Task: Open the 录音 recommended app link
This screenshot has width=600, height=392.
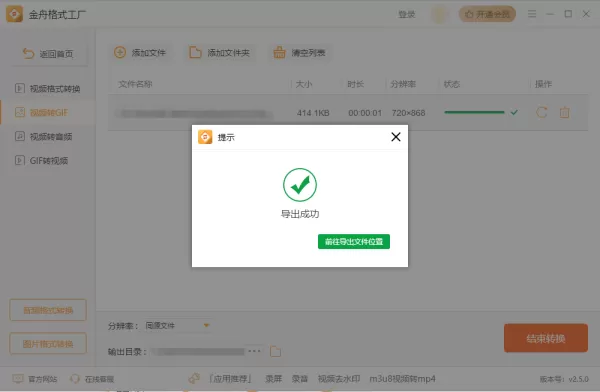Action: point(300,379)
